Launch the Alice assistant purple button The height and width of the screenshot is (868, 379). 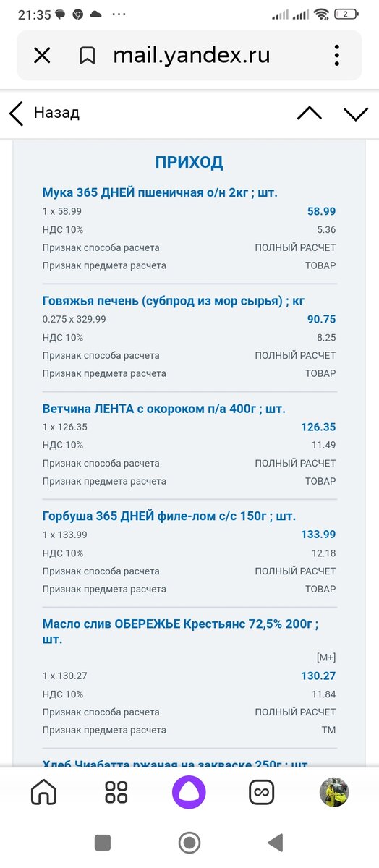pos(189,792)
